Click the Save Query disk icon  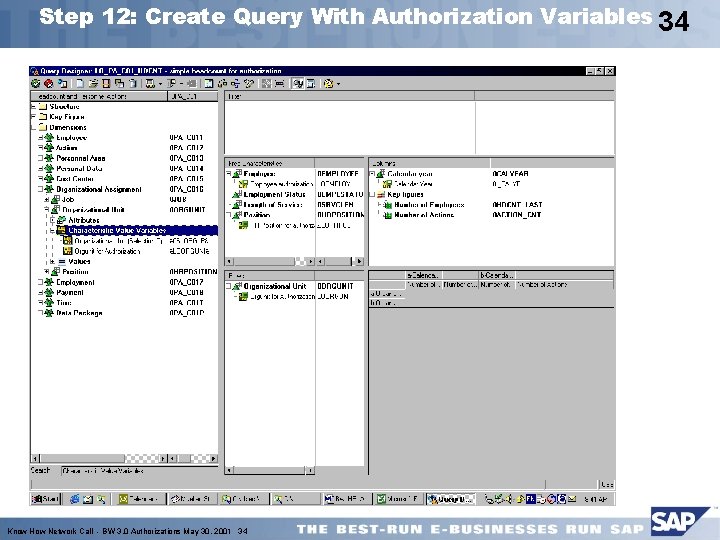pyautogui.click(x=106, y=84)
